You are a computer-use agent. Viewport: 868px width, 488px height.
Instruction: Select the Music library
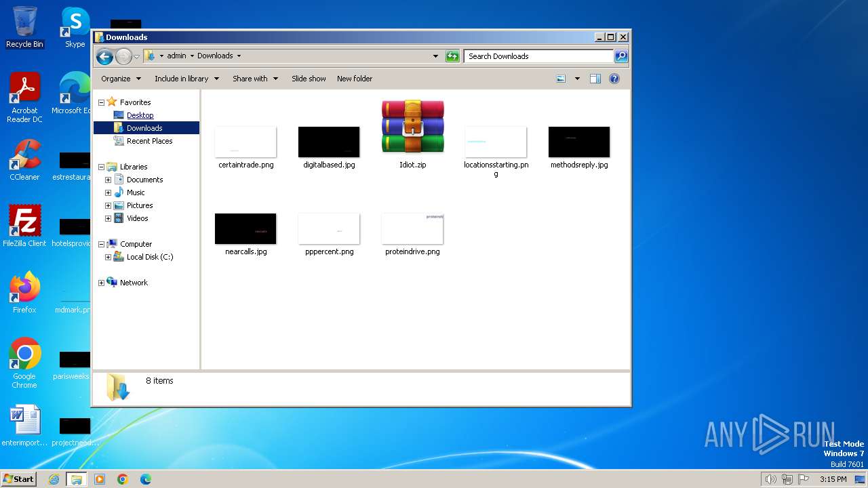point(136,192)
